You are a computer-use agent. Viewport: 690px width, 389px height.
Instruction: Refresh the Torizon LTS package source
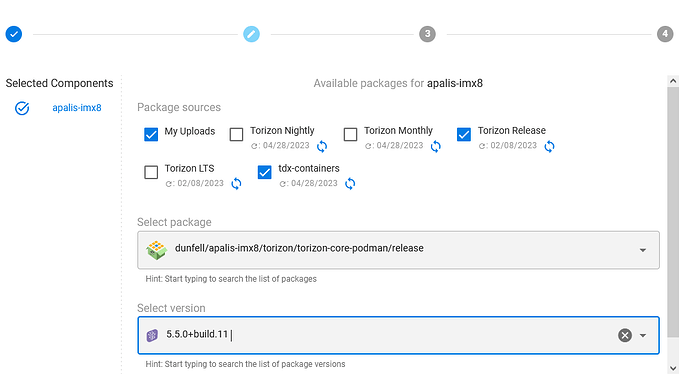click(236, 184)
